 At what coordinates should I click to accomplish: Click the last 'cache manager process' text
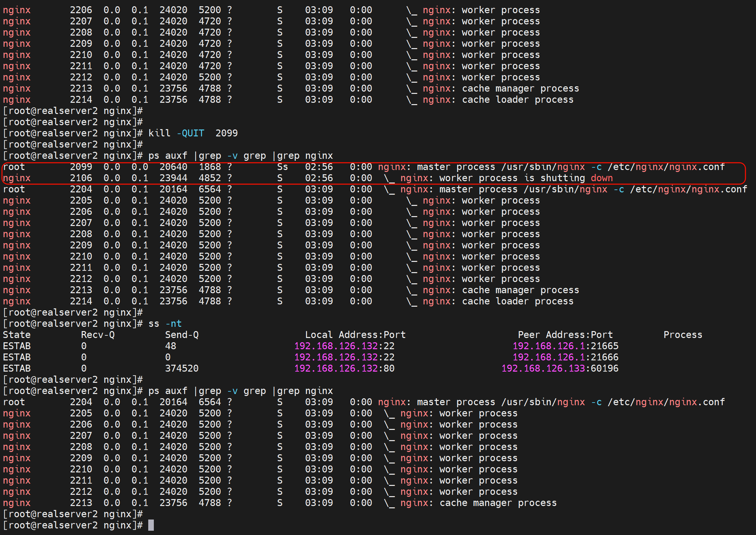[498, 503]
